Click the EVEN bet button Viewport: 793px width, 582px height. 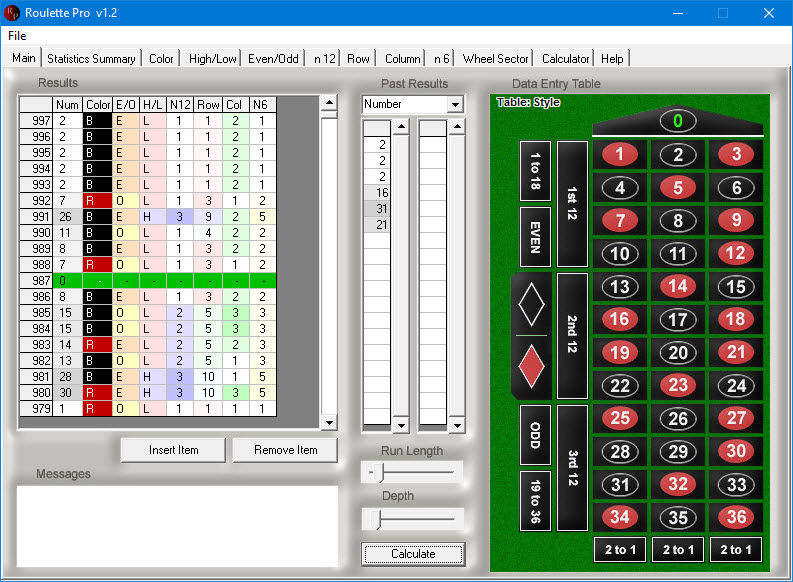[x=535, y=237]
